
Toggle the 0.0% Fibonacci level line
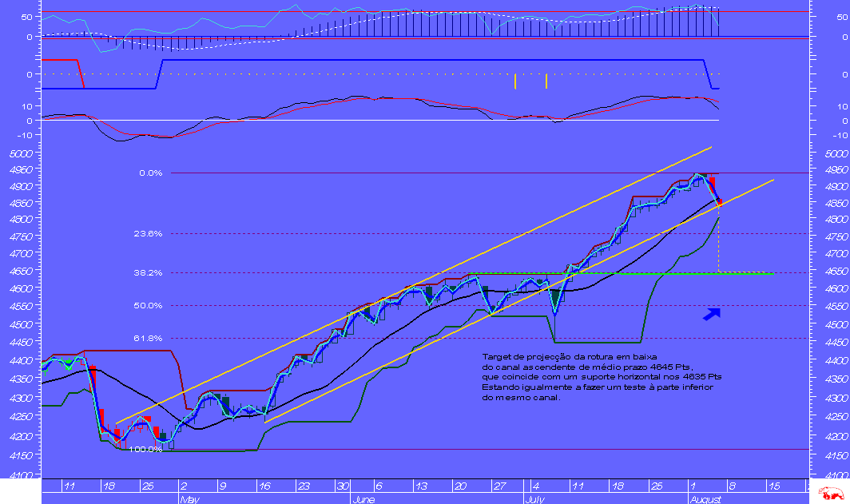[x=399, y=173]
